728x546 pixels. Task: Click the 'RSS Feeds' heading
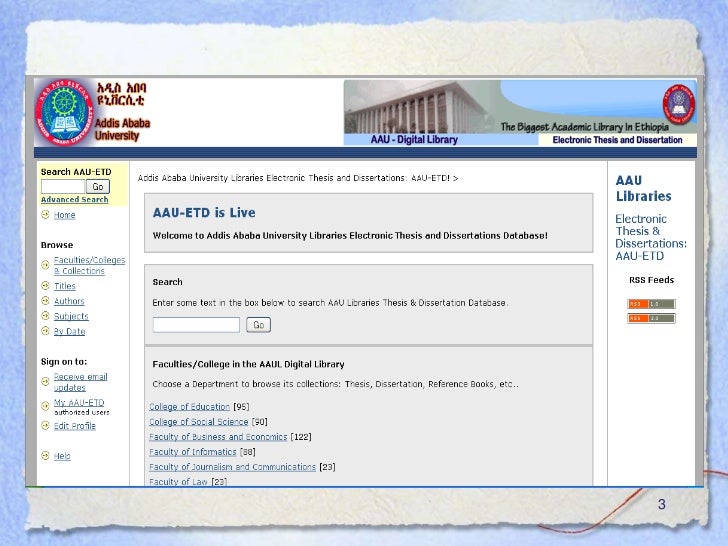pos(651,280)
